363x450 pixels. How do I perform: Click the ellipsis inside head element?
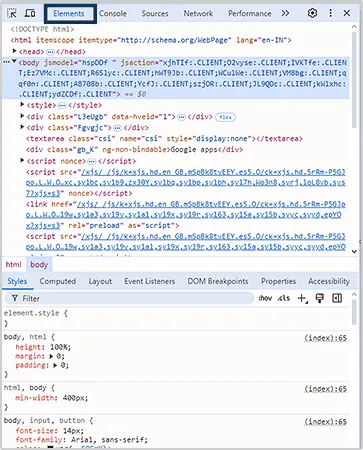50,52
